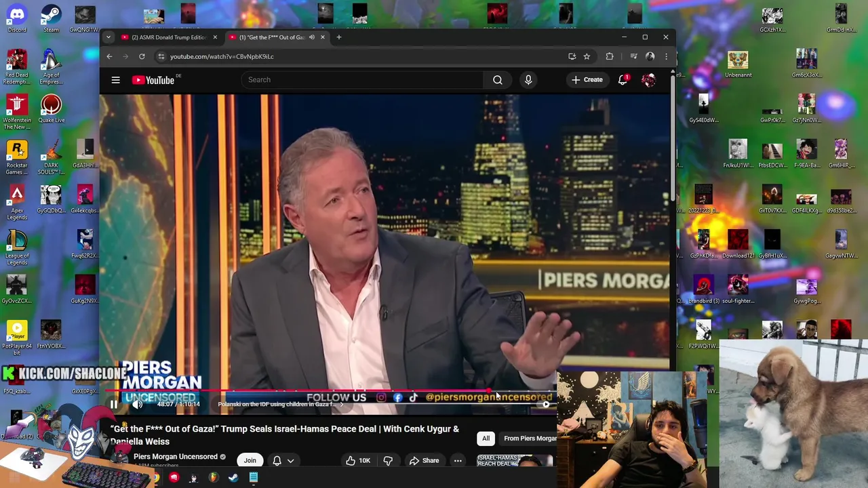Open the 'brandibird (3)' desktop file

(703, 290)
